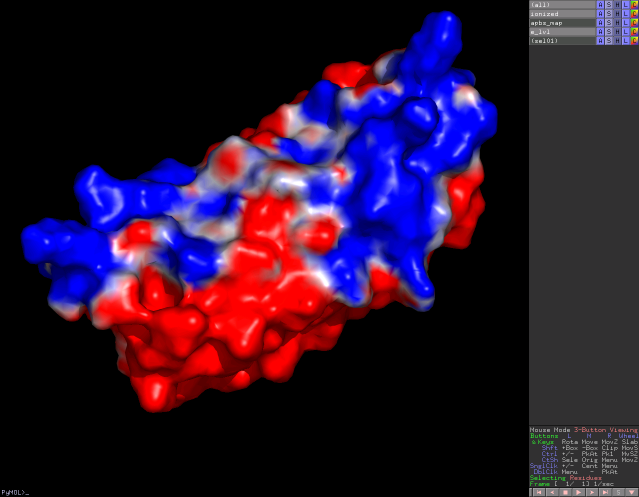Click the PyMOL> command prompt

click(15, 493)
